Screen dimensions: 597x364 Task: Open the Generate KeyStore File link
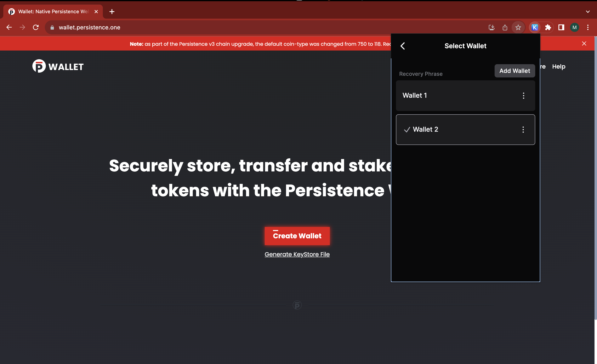pos(297,254)
